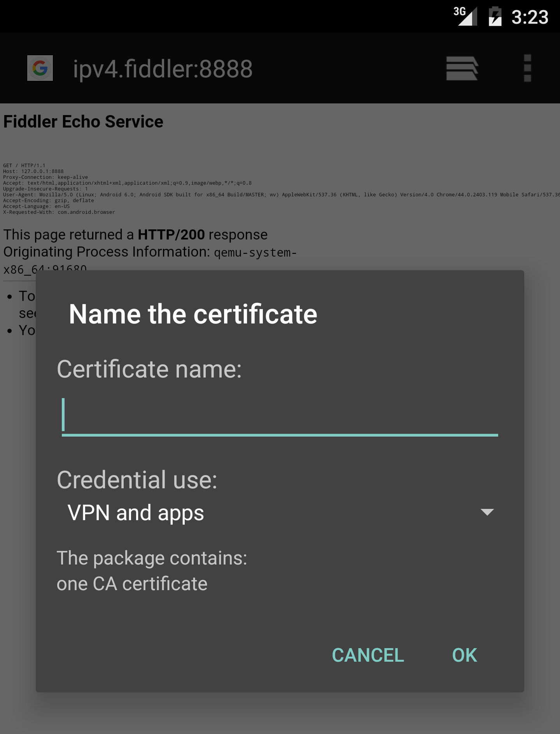The image size is (560, 734).
Task: Open the three-dot overflow menu
Action: pyautogui.click(x=527, y=68)
